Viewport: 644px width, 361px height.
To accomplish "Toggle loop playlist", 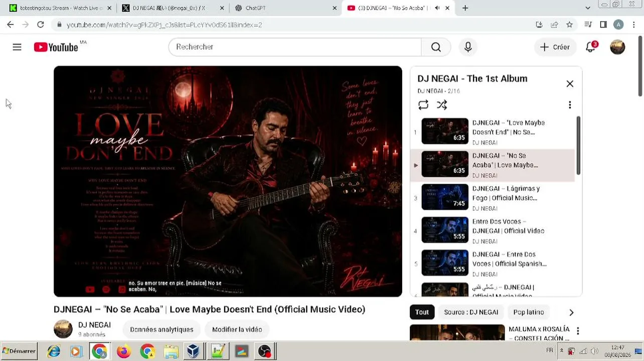I will coord(423,105).
